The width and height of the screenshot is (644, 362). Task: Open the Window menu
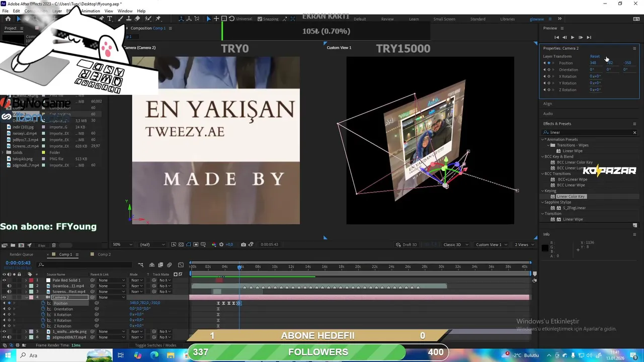pyautogui.click(x=125, y=11)
